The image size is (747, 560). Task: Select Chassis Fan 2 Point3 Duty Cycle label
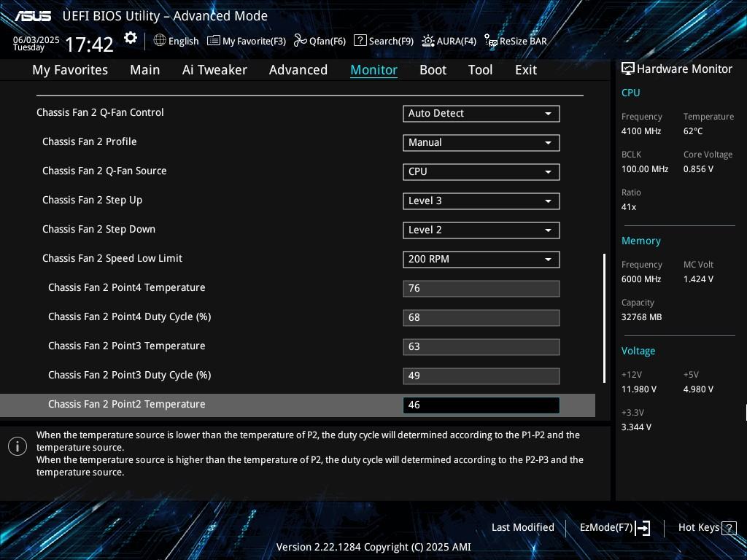pos(130,376)
